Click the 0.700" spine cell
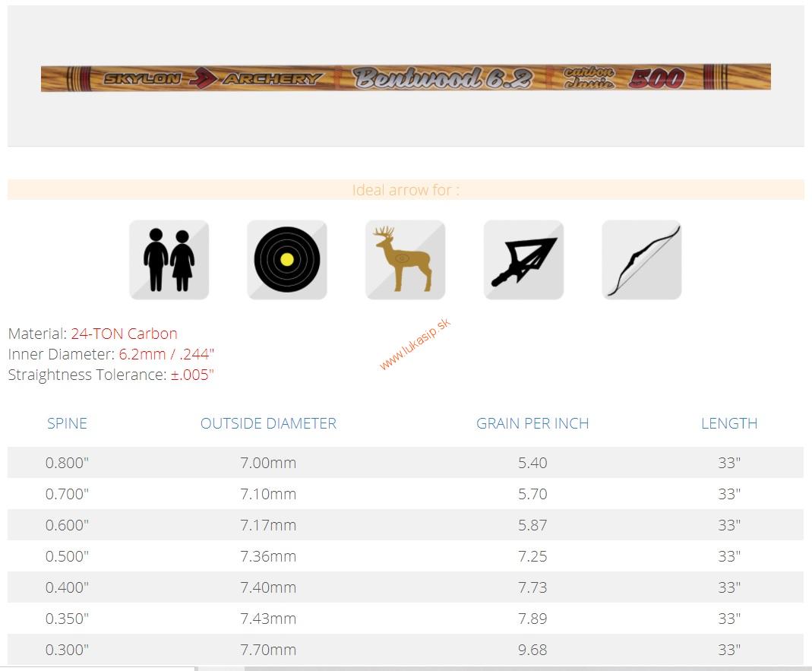The width and height of the screenshot is (812, 671). [67, 494]
